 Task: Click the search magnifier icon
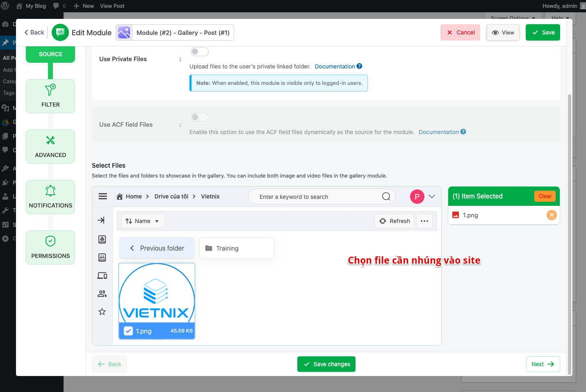(x=386, y=196)
